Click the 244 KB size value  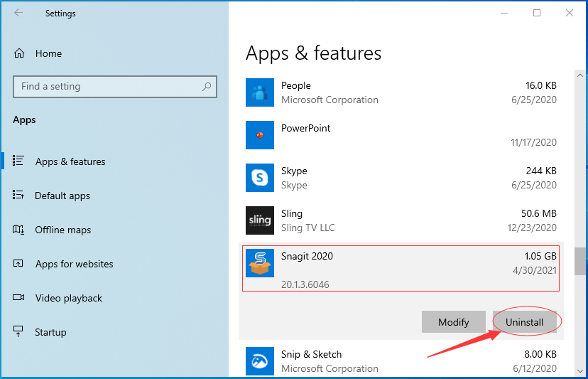(x=540, y=171)
